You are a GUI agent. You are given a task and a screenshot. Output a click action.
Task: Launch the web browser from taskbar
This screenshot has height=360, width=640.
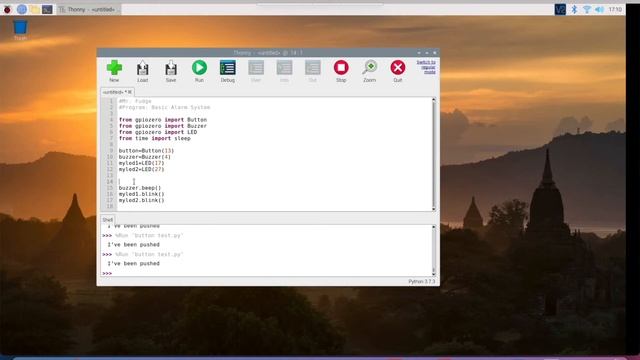tap(22, 9)
